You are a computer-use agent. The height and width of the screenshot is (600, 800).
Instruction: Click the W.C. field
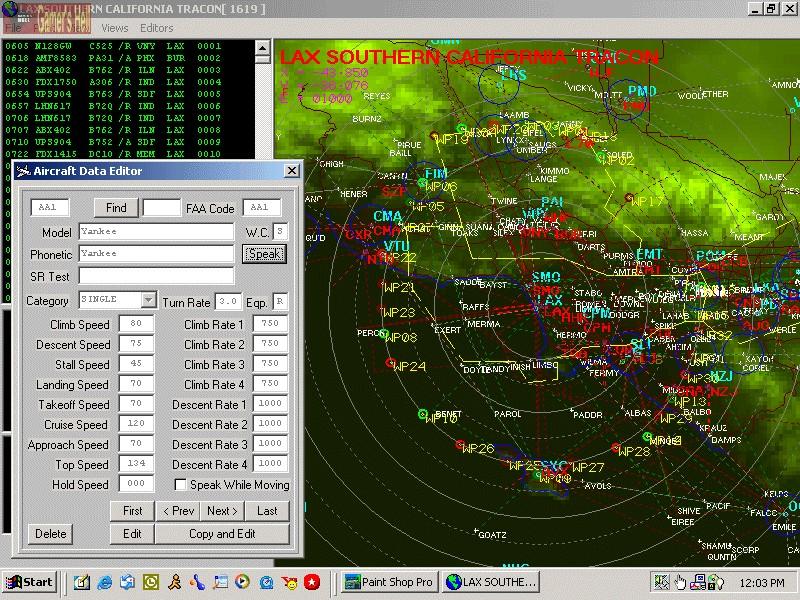click(x=280, y=231)
